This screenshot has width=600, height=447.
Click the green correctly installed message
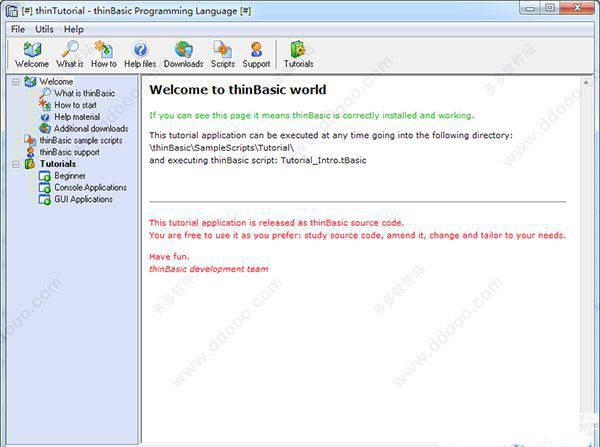click(x=311, y=115)
